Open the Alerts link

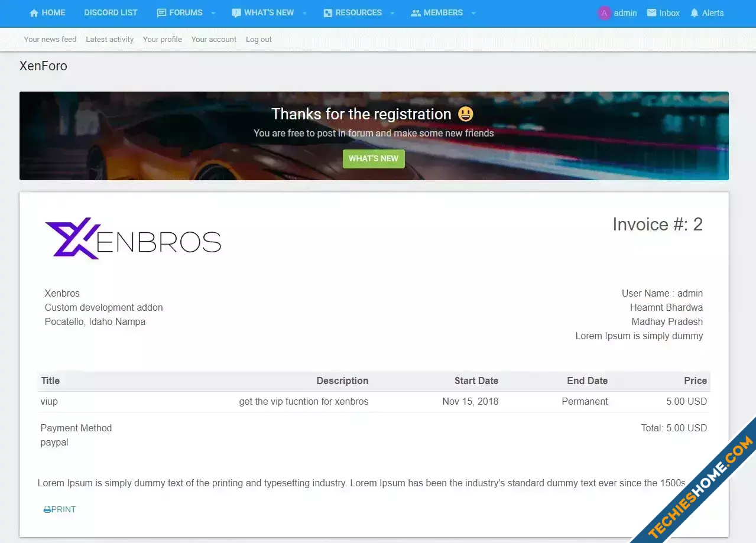[x=707, y=13]
